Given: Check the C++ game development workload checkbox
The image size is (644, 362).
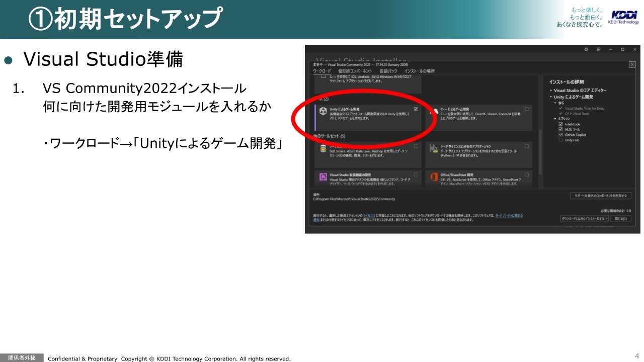Looking at the screenshot, I should (x=527, y=109).
